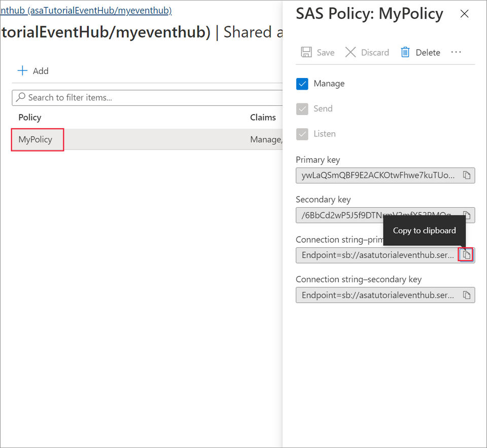Click the Manage claims cell of MyPolicy

266,139
